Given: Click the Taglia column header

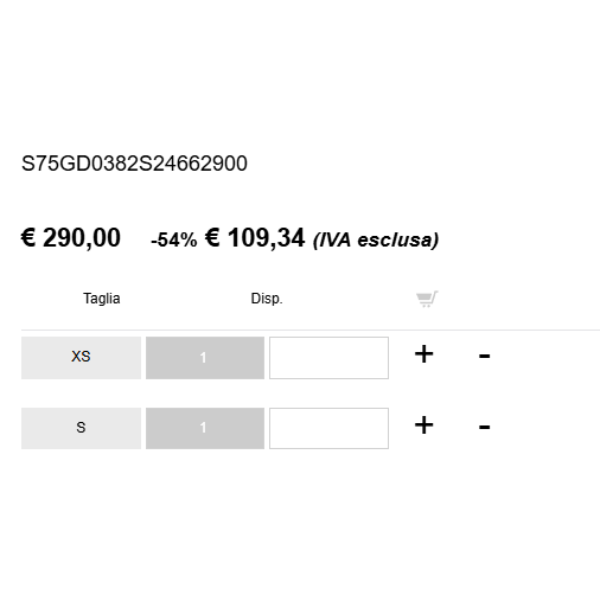Looking at the screenshot, I should (102, 298).
